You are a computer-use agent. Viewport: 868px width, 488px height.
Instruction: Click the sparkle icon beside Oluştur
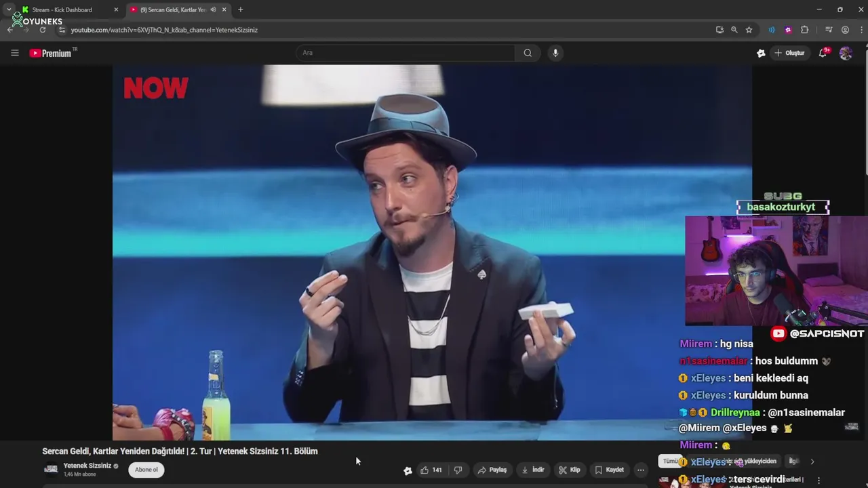coord(761,53)
